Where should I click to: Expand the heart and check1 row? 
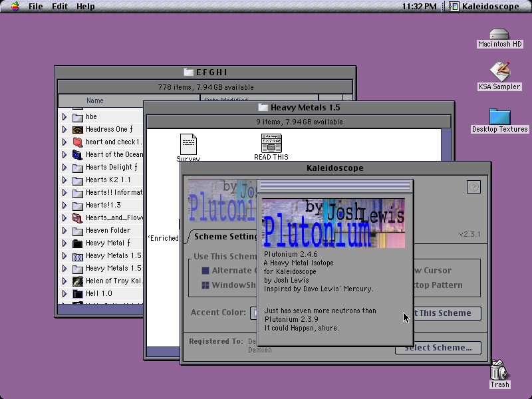pyautogui.click(x=65, y=142)
